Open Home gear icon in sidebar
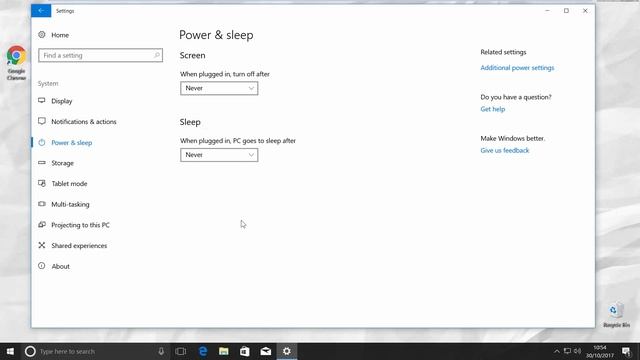This screenshot has width=640, height=360. click(42, 35)
